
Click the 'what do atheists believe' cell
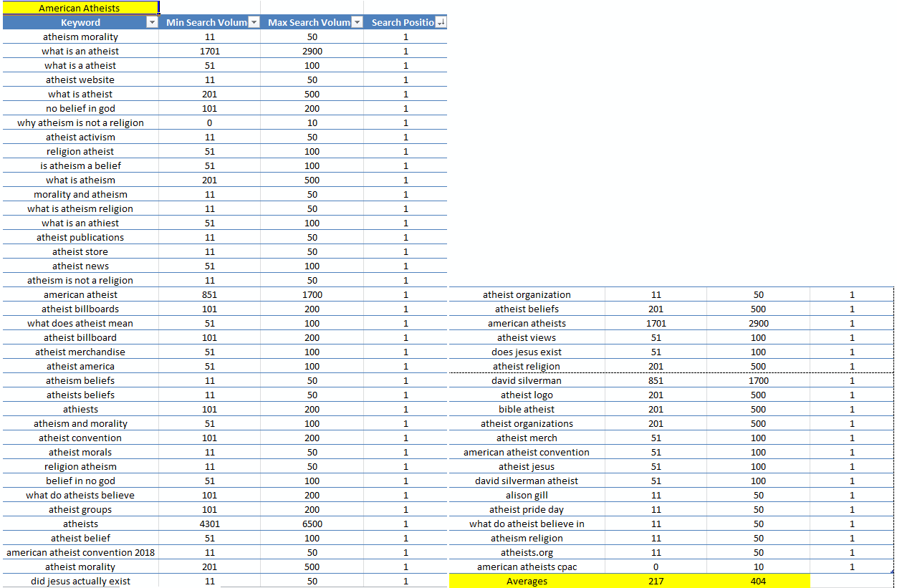[x=80, y=495]
